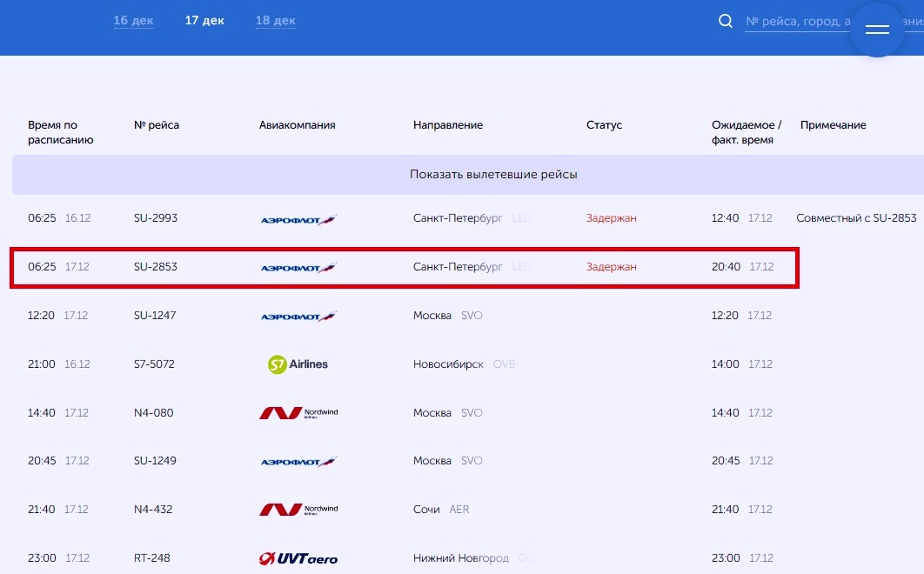Screen dimensions: 924x574
Task: Focus the flight number search field
Action: point(834,22)
